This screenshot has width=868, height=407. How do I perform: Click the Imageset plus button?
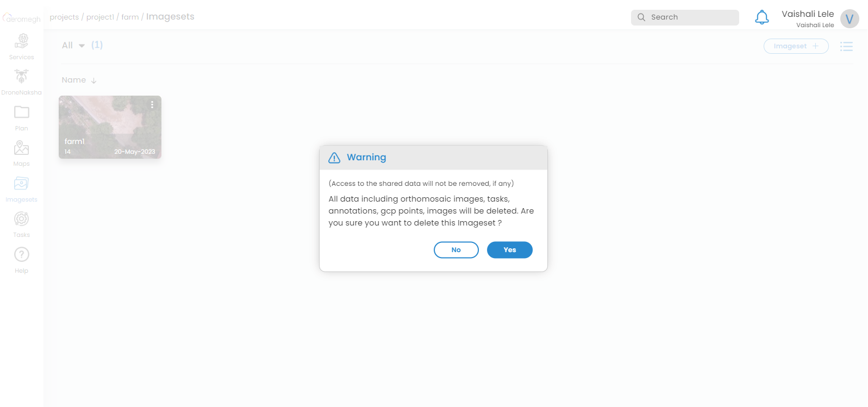point(796,46)
